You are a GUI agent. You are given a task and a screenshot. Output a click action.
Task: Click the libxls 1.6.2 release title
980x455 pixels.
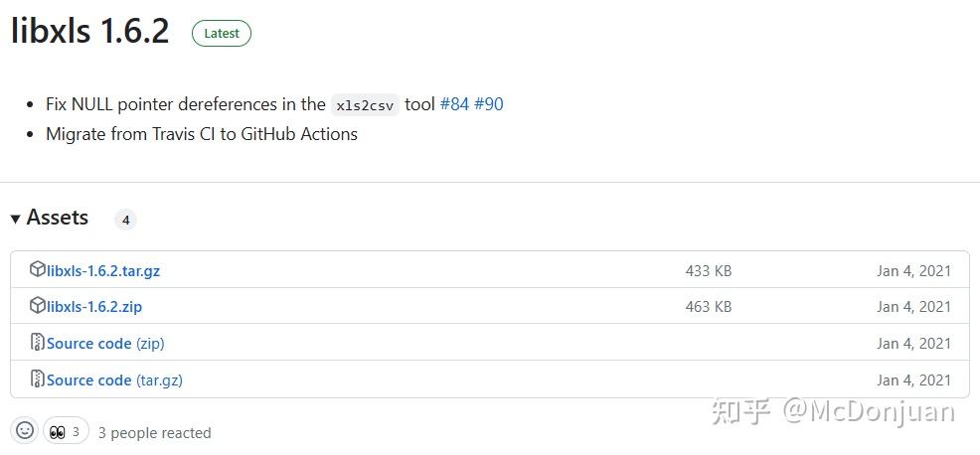pos(89,33)
